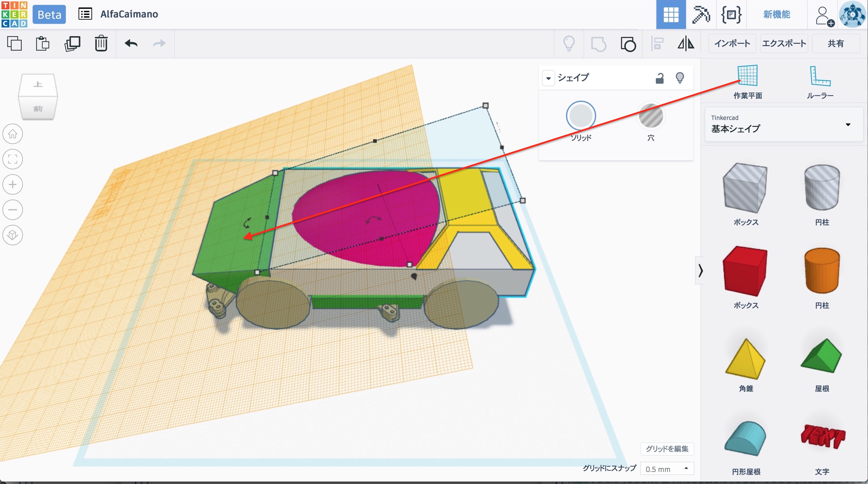Screen dimensions: 868x484
Task: Click the duplicate toolbar icon
Action: [x=72, y=43]
